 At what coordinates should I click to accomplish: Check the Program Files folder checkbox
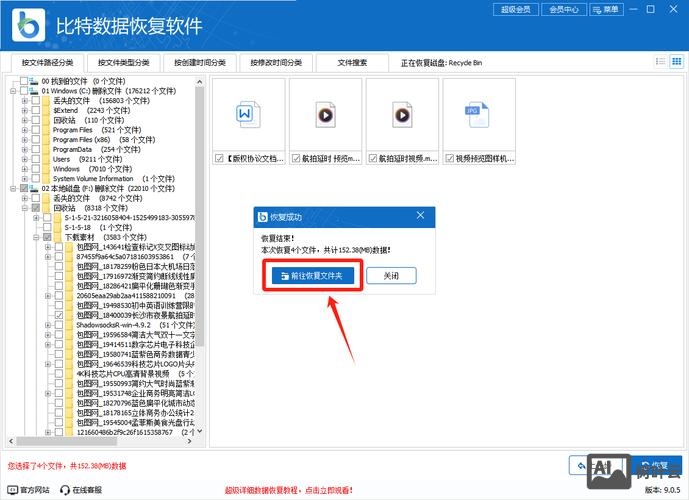click(x=36, y=130)
